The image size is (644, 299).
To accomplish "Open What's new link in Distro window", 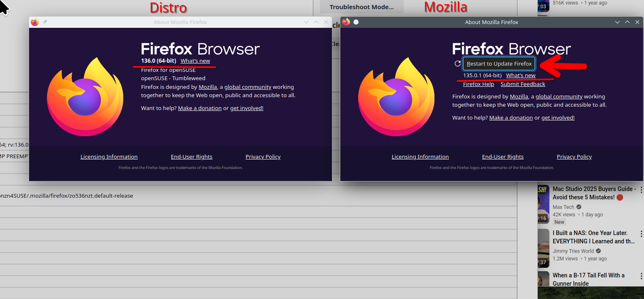I will 195,61.
